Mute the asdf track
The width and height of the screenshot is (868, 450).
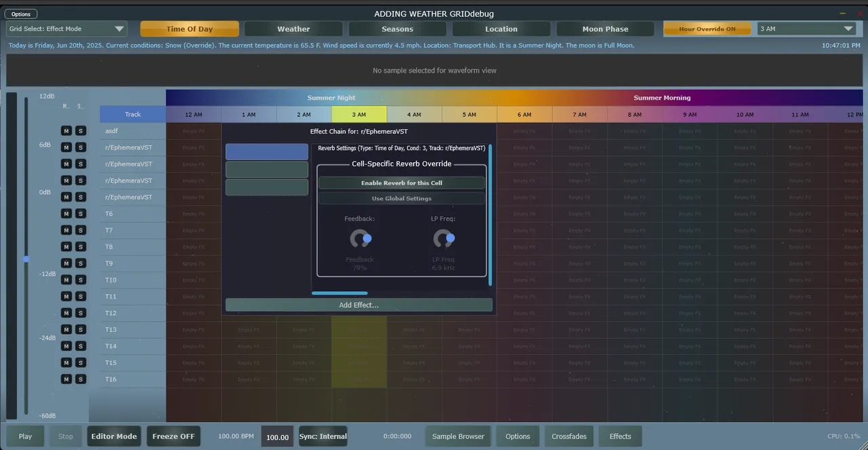66,131
